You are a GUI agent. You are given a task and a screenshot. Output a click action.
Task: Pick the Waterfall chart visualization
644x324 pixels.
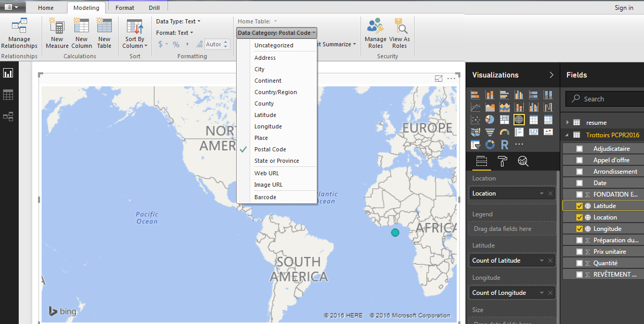coord(548,107)
